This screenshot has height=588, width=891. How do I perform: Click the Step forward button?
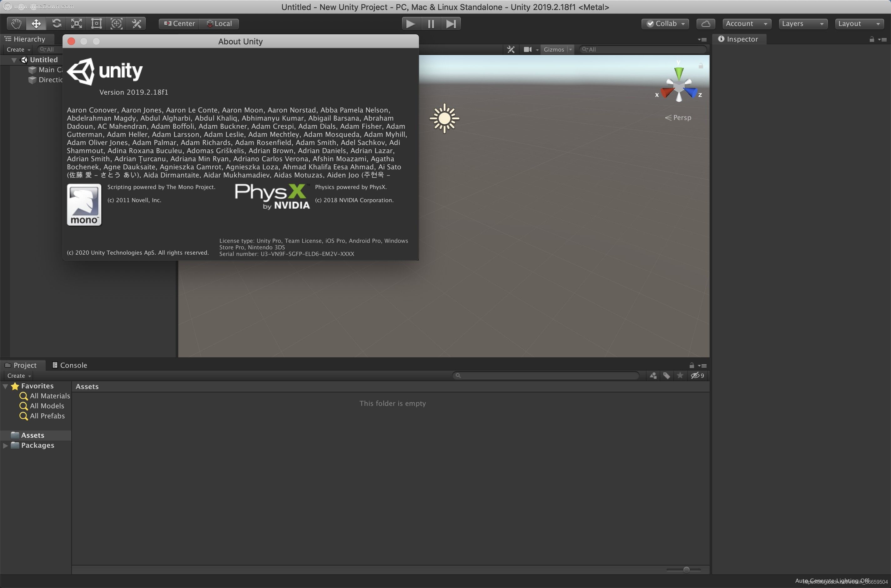451,24
